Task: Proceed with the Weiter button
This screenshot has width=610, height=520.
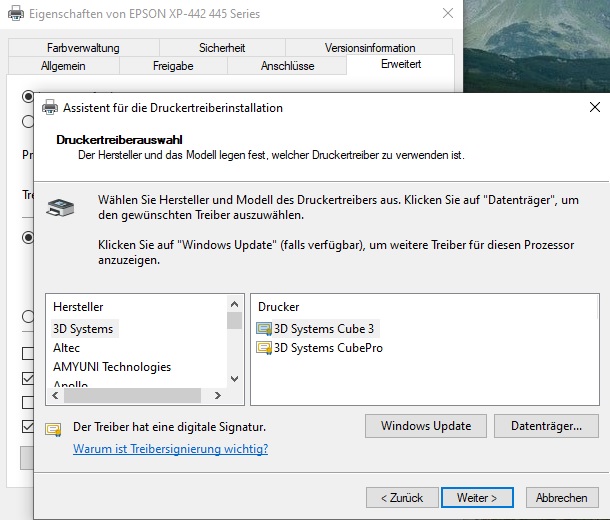Action: (x=477, y=497)
